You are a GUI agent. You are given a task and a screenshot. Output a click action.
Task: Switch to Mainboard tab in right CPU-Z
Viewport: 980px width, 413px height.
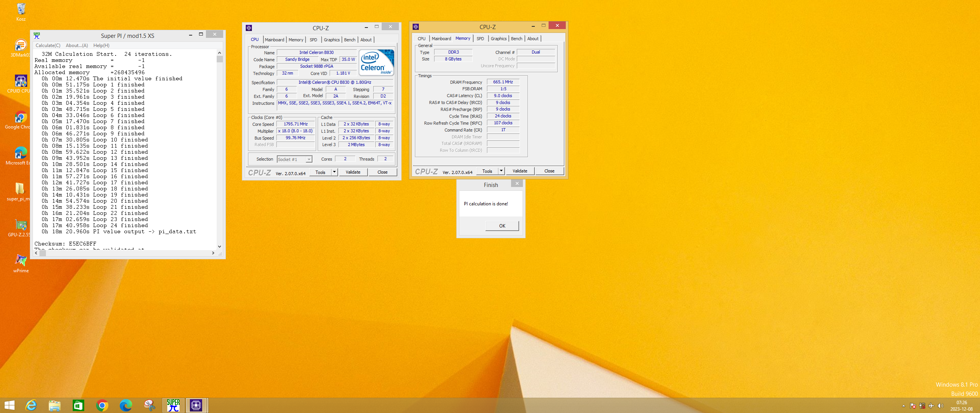click(441, 39)
